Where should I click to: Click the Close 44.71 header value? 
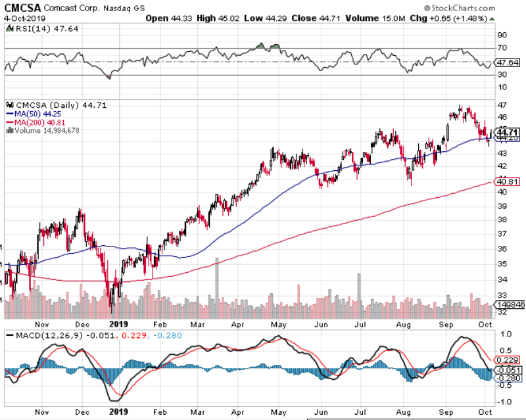[316, 18]
